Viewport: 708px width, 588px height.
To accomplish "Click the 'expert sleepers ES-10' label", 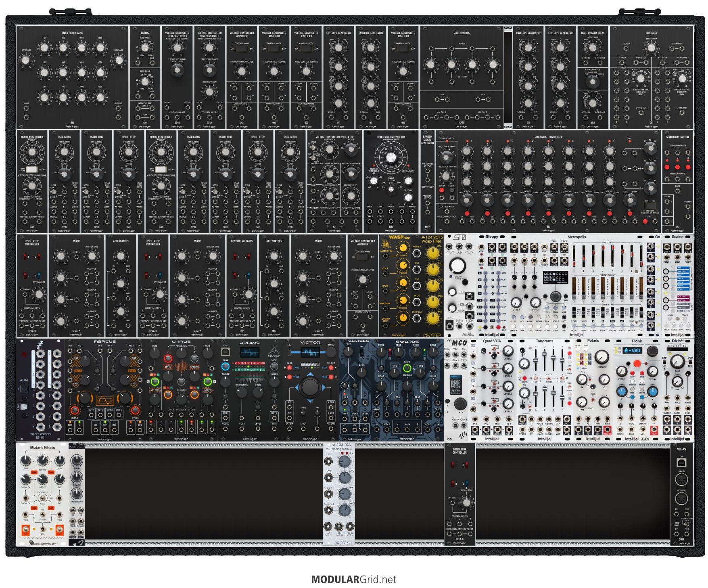I will (40, 436).
